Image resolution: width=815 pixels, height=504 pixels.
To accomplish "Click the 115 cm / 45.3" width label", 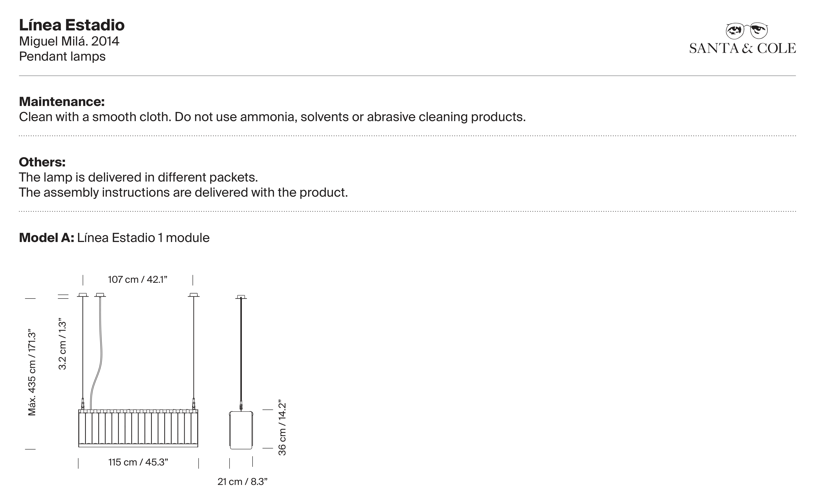I will [x=138, y=462].
